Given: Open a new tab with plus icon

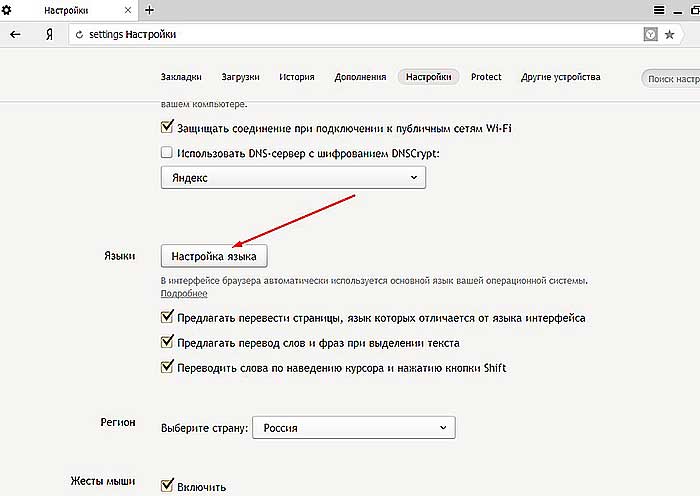Looking at the screenshot, I should [x=150, y=10].
